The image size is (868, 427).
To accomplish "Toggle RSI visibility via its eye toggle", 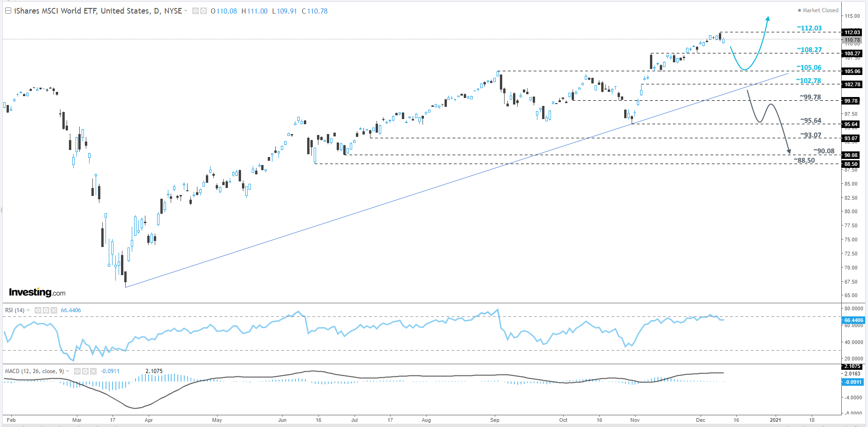I will 38,310.
